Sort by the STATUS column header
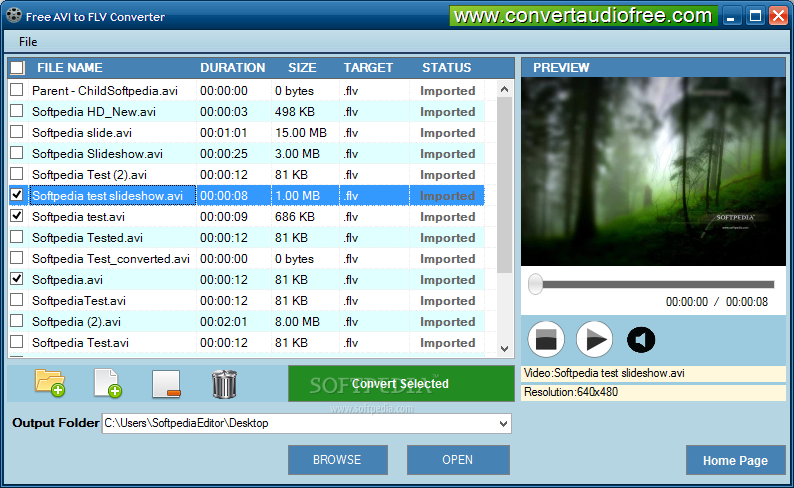 [x=447, y=68]
